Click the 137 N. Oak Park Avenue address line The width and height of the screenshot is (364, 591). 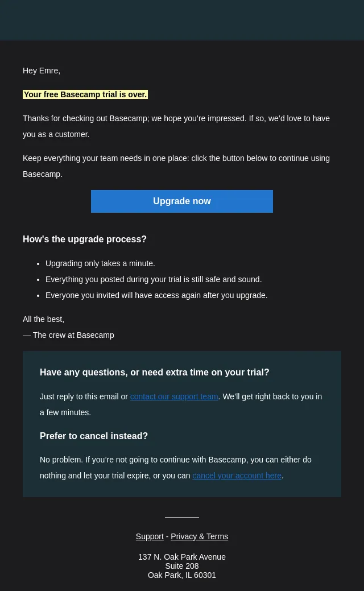(182, 557)
